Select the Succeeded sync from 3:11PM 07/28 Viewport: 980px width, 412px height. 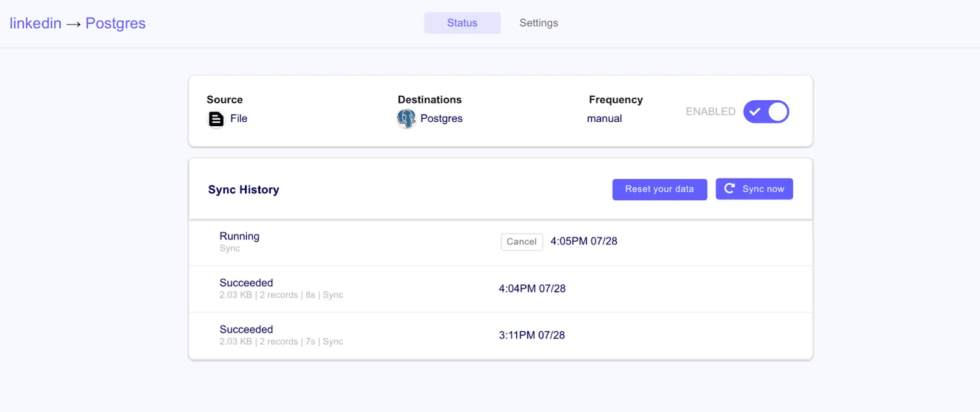pyautogui.click(x=500, y=335)
